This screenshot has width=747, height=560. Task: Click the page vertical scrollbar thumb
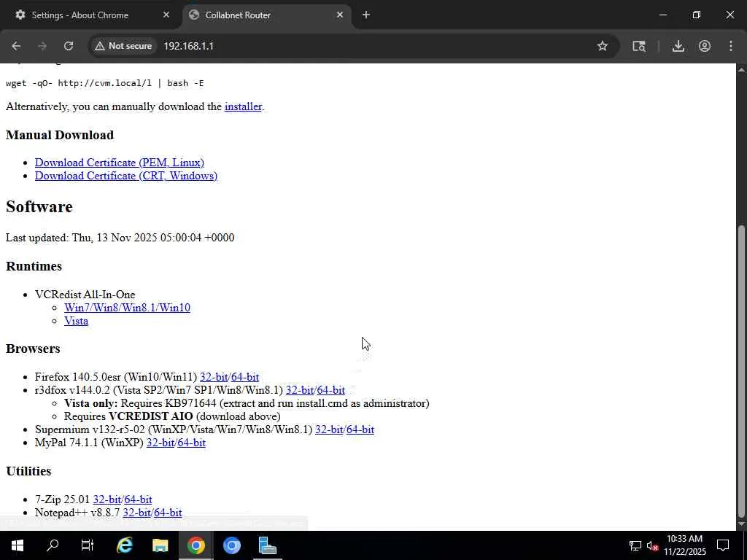point(741,371)
